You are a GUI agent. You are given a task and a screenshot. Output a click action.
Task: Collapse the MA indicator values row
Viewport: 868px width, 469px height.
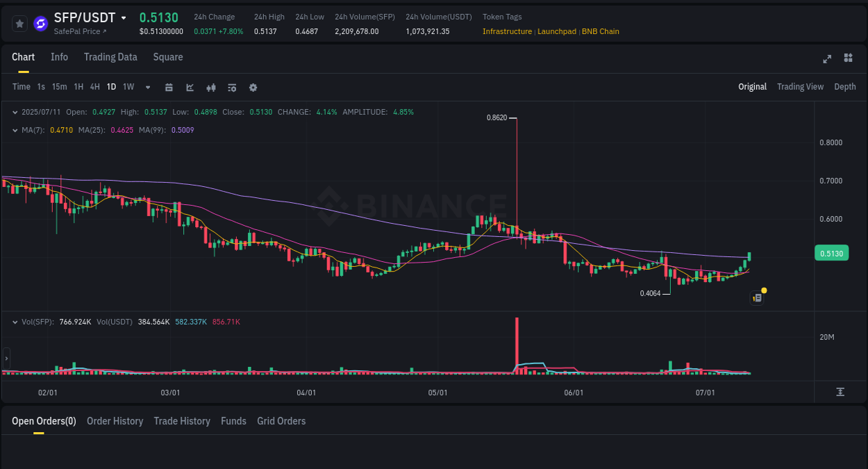(15, 130)
